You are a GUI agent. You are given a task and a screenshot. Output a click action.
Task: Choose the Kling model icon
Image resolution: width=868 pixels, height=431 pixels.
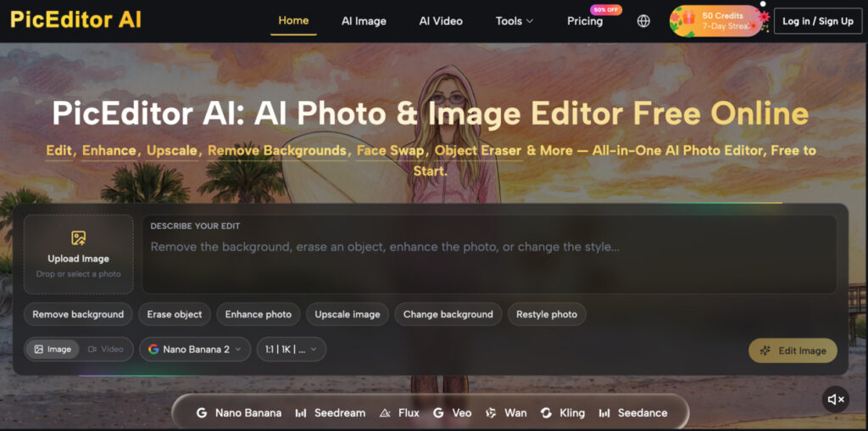546,413
